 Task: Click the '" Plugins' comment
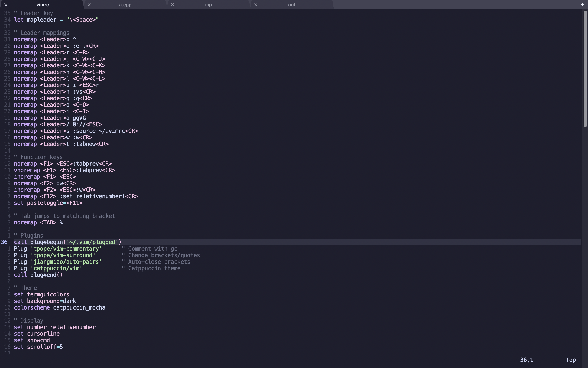pyautogui.click(x=28, y=236)
